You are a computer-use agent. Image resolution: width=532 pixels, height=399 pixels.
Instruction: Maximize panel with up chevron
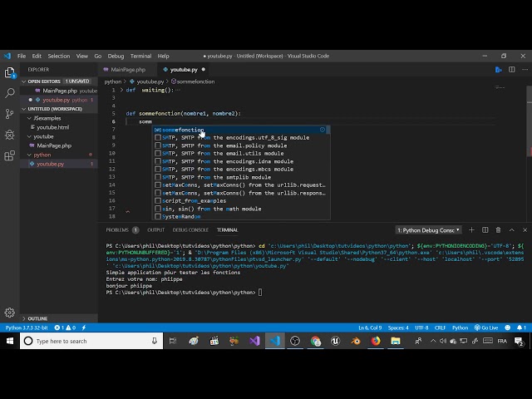pos(512,230)
